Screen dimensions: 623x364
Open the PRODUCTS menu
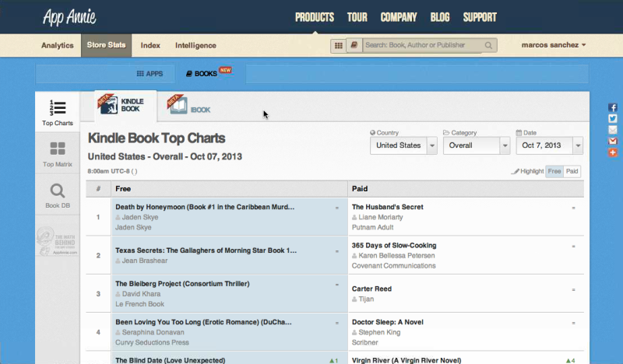coord(315,17)
